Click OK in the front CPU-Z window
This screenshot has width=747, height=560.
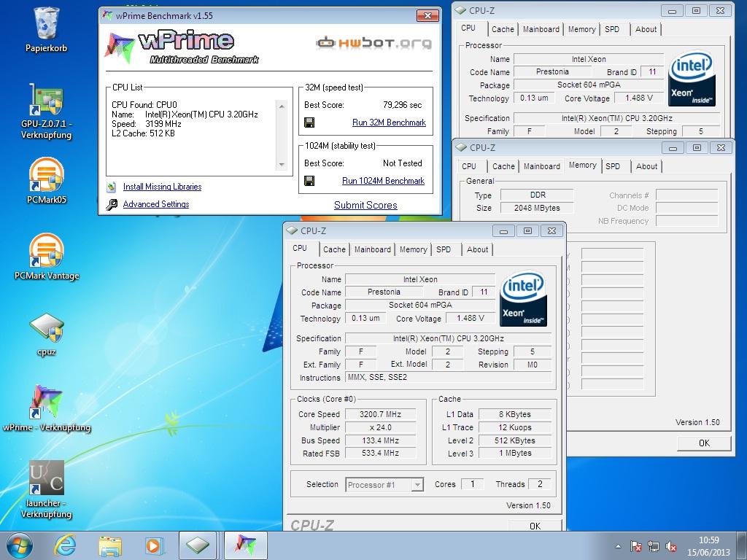pyautogui.click(x=535, y=526)
